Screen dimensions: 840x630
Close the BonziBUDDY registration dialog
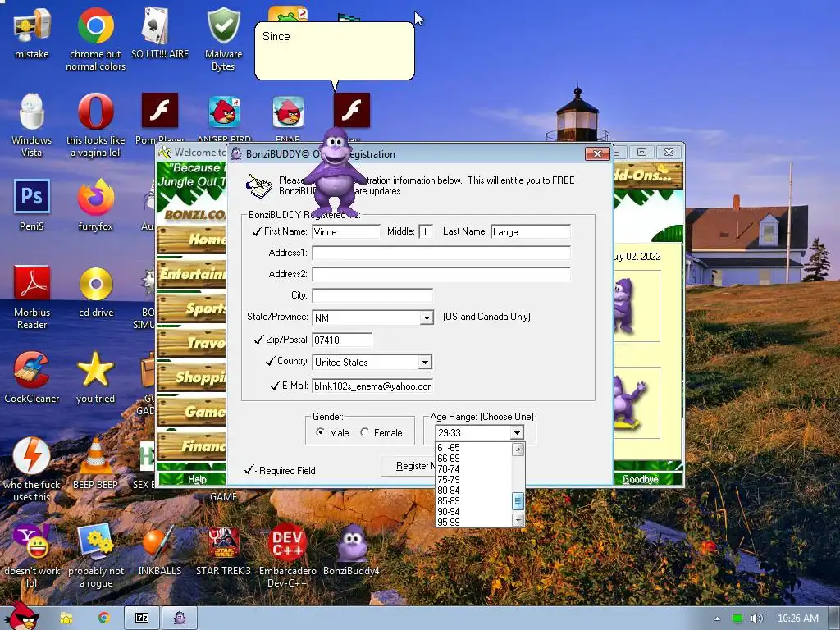597,154
